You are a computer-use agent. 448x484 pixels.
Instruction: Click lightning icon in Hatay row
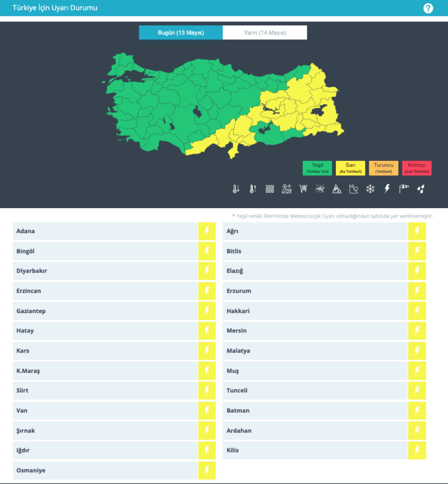pos(207,331)
